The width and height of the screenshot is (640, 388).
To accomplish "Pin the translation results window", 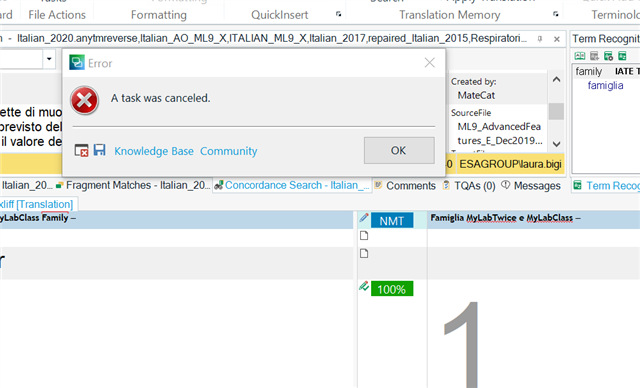I will [x=540, y=39].
